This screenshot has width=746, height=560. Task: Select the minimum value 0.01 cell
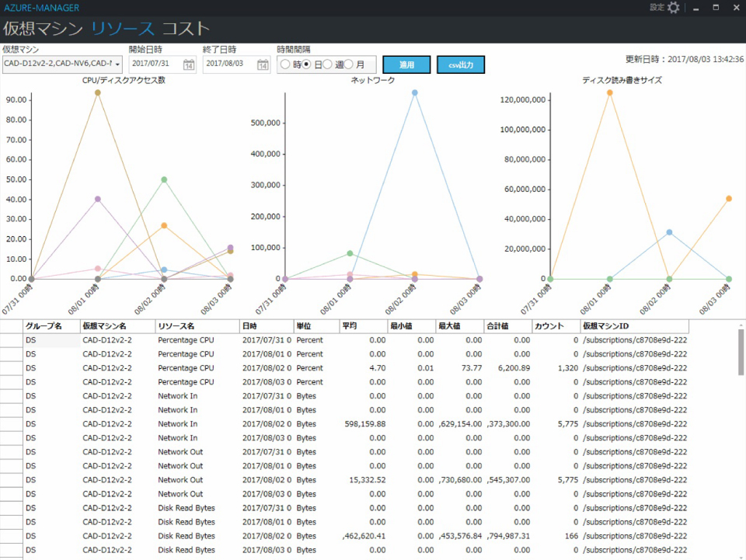tap(412, 368)
